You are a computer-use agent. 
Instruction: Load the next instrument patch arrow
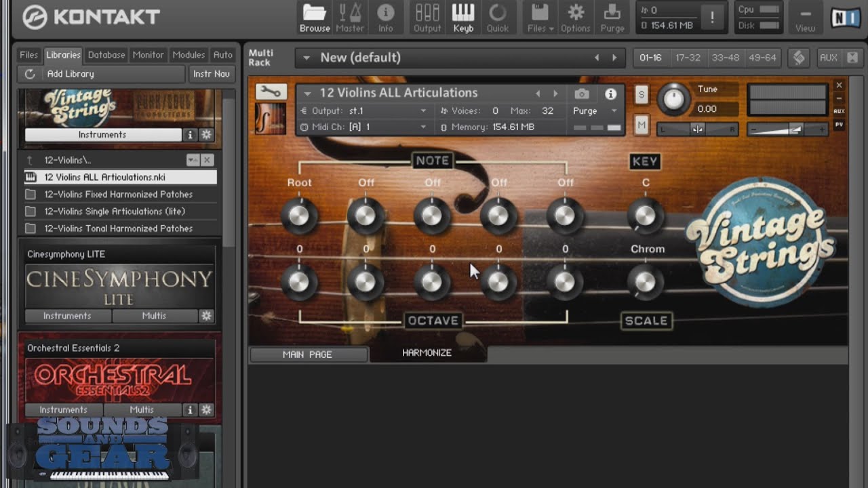(555, 94)
